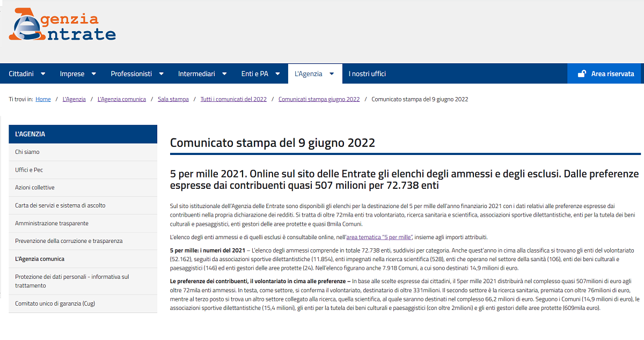Click breadcrumb text Comunicato stampa del 9 giugno 2022
The image size is (644, 340).
coord(420,99)
